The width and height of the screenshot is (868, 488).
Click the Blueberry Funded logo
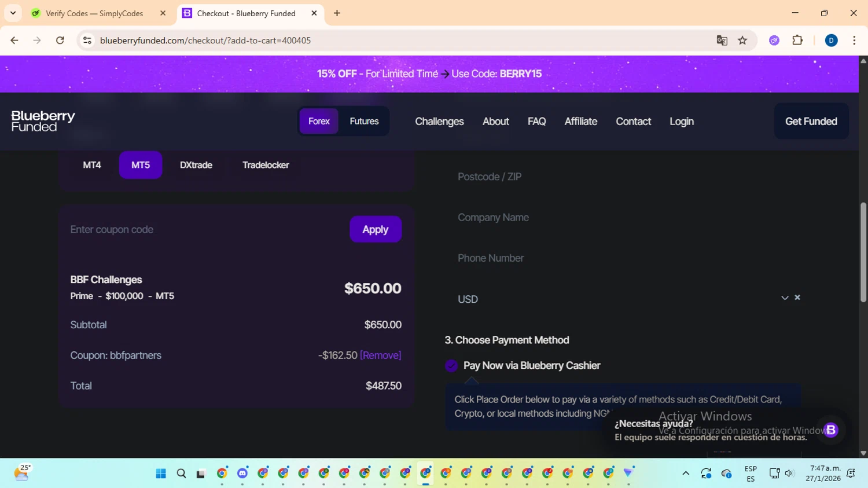tap(43, 121)
